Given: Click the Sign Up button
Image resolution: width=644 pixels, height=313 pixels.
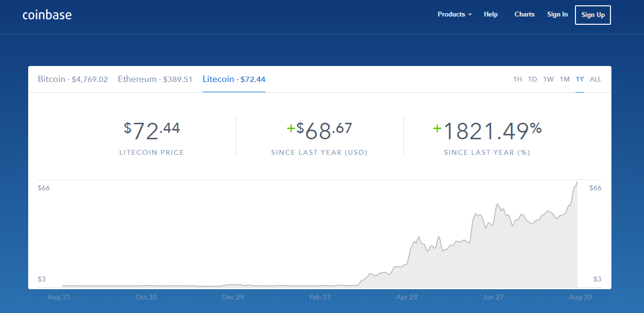Looking at the screenshot, I should tap(593, 15).
